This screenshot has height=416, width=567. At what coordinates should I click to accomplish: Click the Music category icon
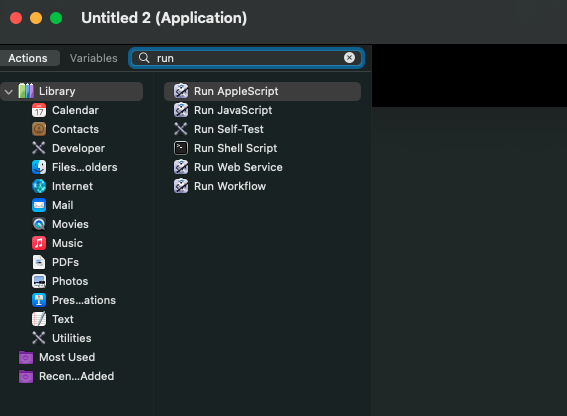coord(39,243)
